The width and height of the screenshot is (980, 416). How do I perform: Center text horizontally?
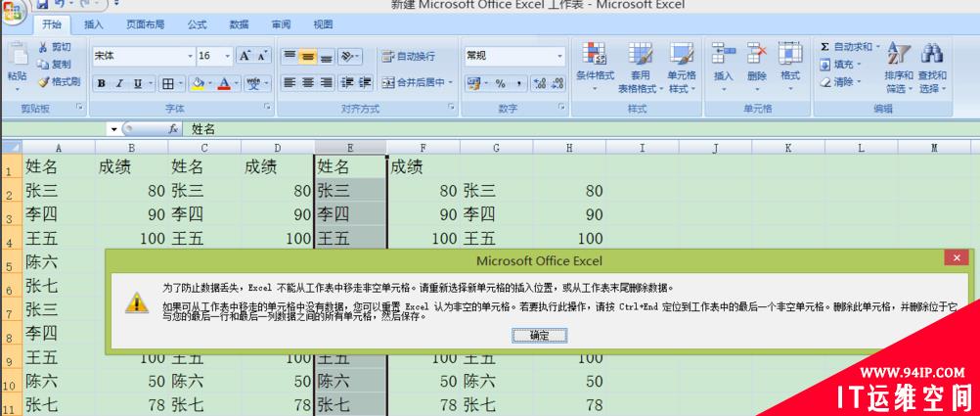[x=307, y=82]
